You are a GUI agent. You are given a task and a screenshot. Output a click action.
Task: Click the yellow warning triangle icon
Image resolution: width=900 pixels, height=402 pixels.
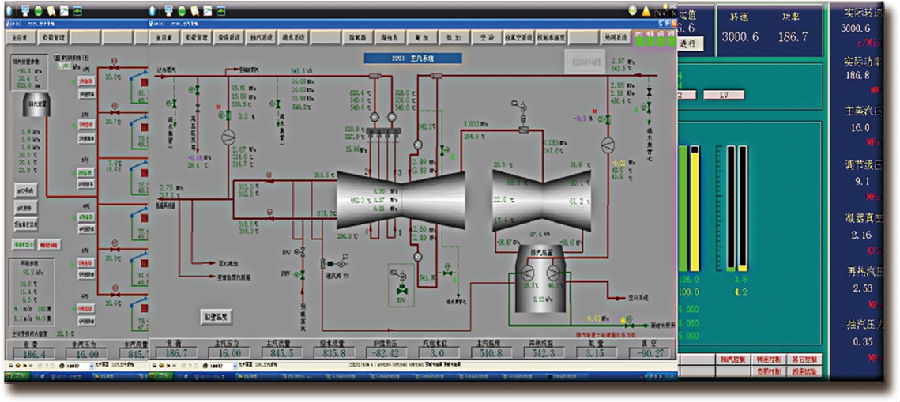[x=645, y=11]
